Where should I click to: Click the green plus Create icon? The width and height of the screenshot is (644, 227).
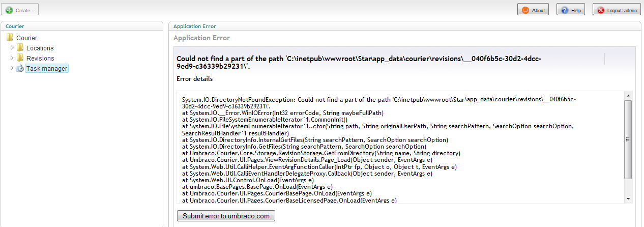(10, 10)
